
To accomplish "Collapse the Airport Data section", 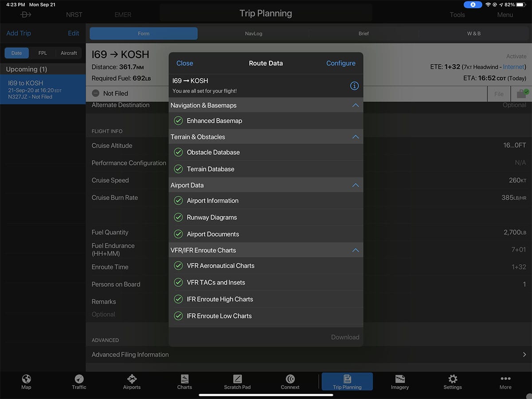I will tap(355, 185).
